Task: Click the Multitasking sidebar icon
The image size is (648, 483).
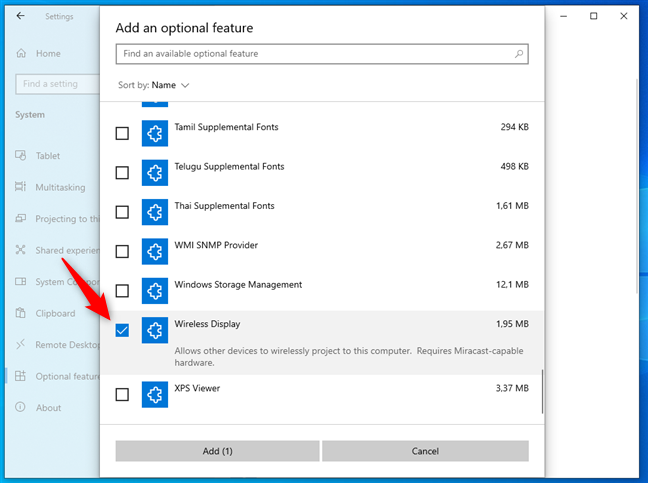Action: point(20,187)
